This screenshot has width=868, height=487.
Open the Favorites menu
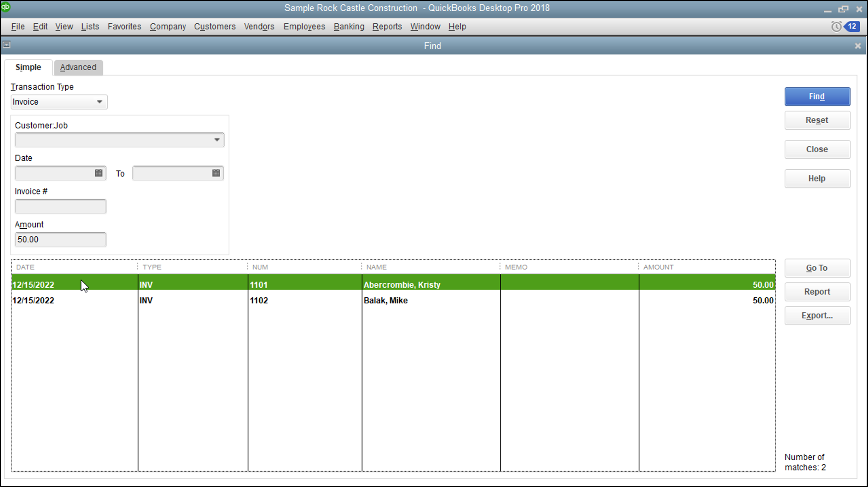point(124,26)
